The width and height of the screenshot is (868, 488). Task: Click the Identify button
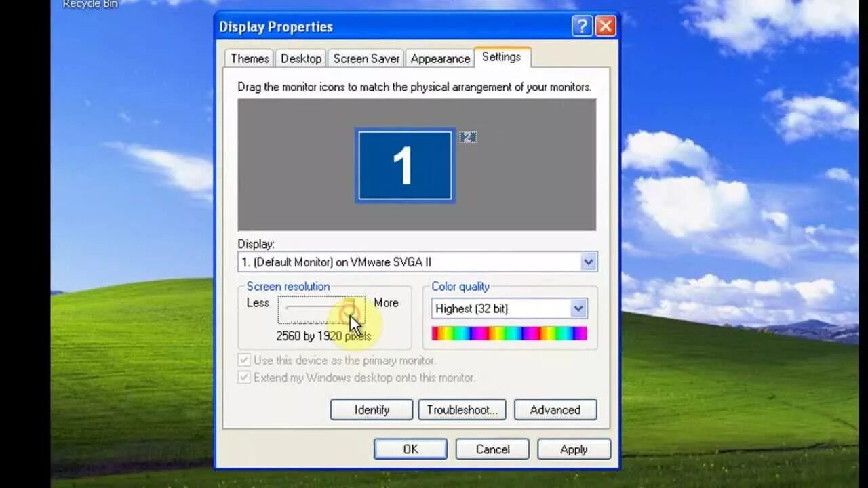(x=372, y=409)
